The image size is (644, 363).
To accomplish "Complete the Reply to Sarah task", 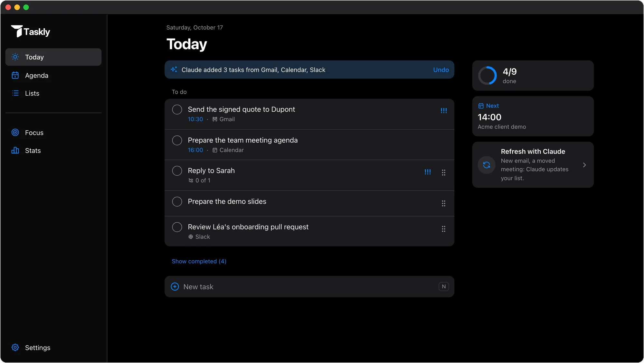I will point(177,171).
